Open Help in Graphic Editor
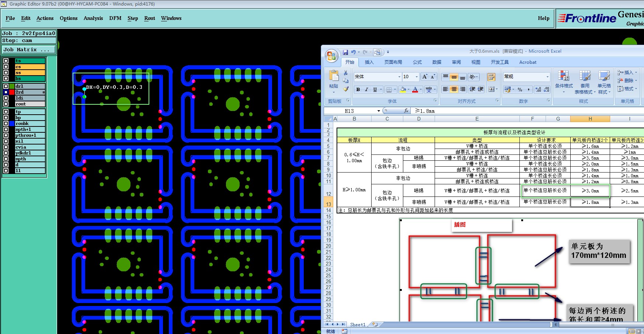The image size is (644, 334). tap(543, 18)
